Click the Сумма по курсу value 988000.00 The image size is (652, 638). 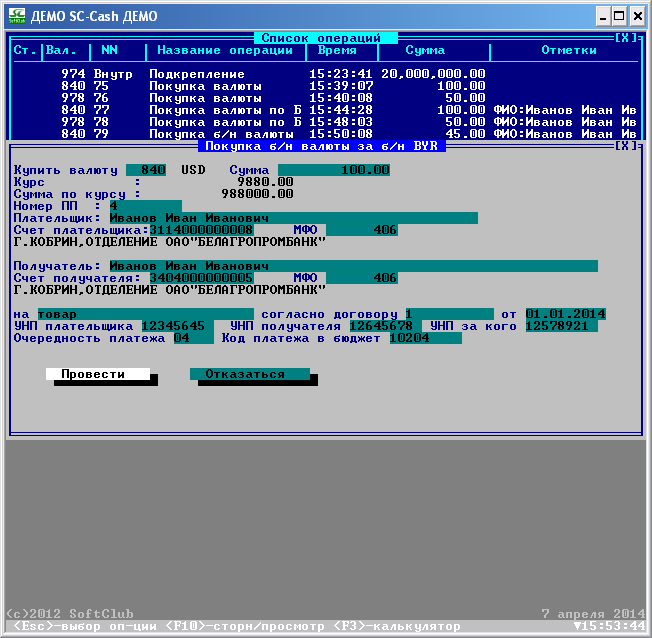pyautogui.click(x=258, y=194)
